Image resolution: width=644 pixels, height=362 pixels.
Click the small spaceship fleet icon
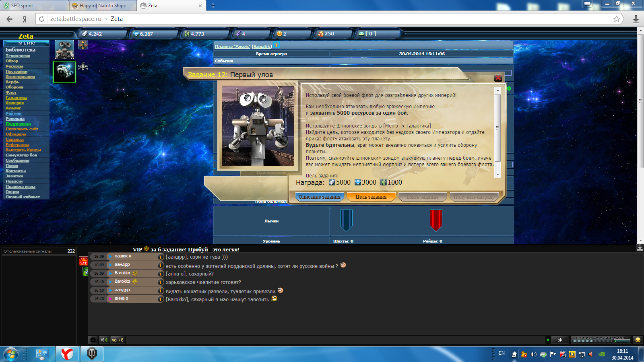point(83,66)
